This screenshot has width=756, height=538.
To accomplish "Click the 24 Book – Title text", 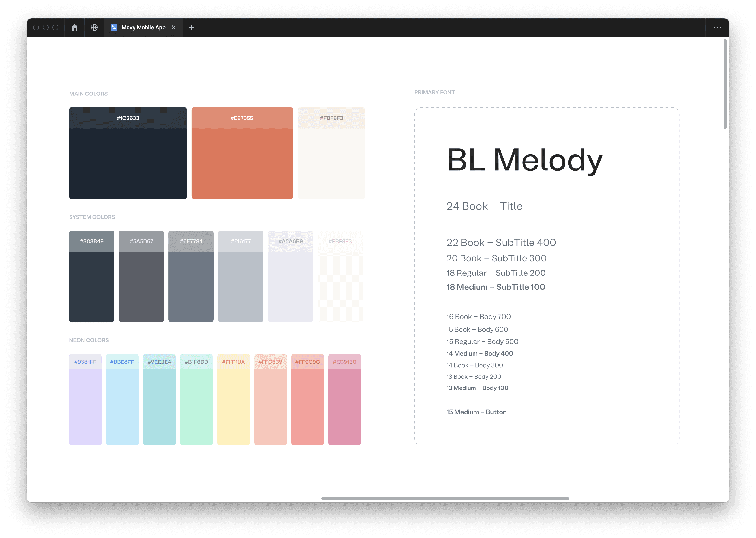I will [x=484, y=206].
